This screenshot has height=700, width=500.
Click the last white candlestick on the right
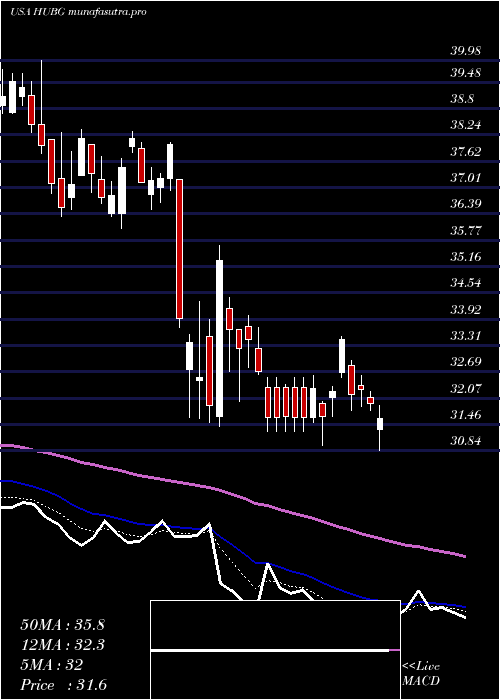tap(380, 424)
